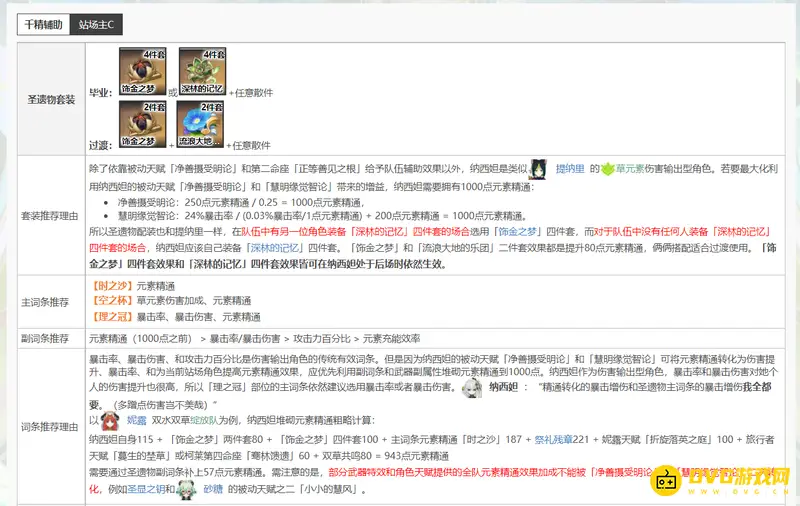Screen dimensions: 800x506
Task: Open the 提纳里 character link
Action: pos(569,171)
